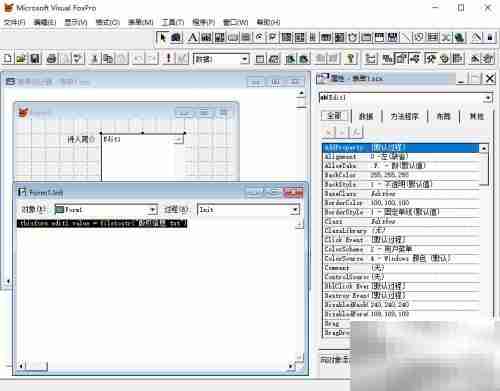Toggle the Builder Lock icon on controls toolbar
Image resolution: width=500 pixels, height=391 pixels.
click(476, 37)
